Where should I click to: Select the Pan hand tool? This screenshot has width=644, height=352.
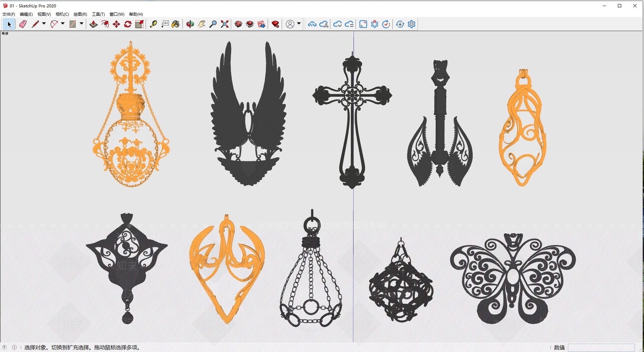[202, 24]
